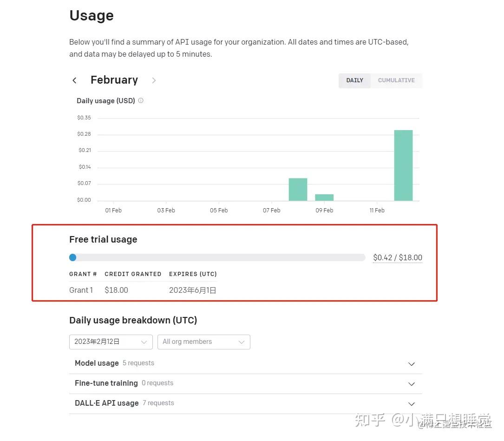Click the 11 Feb axis label

(377, 211)
